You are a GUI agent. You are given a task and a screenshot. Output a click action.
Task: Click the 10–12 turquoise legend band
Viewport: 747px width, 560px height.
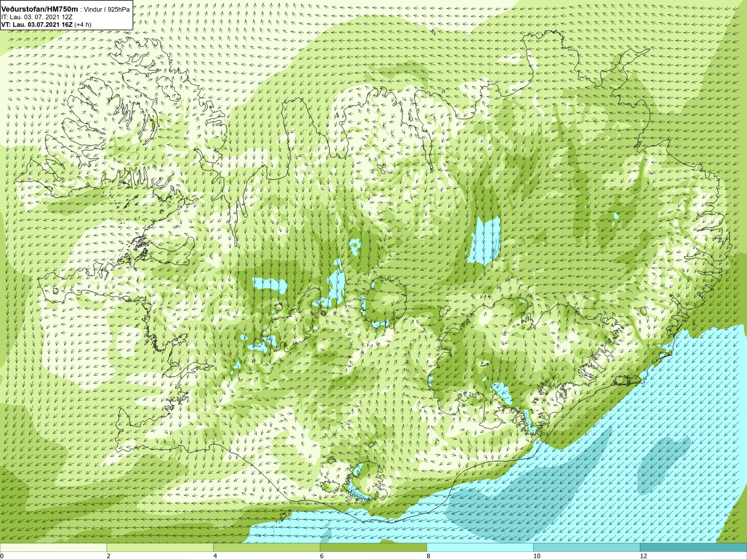pos(587,548)
